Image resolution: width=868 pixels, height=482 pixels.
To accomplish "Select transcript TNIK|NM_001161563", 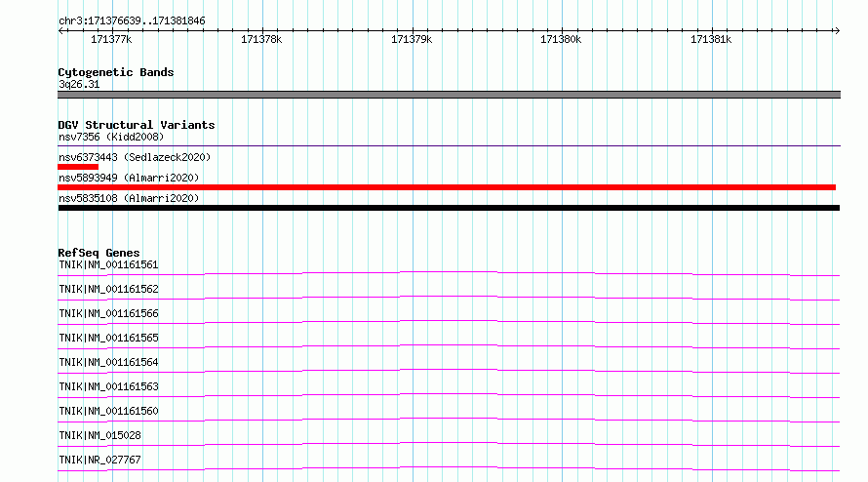I will pyautogui.click(x=108, y=386).
